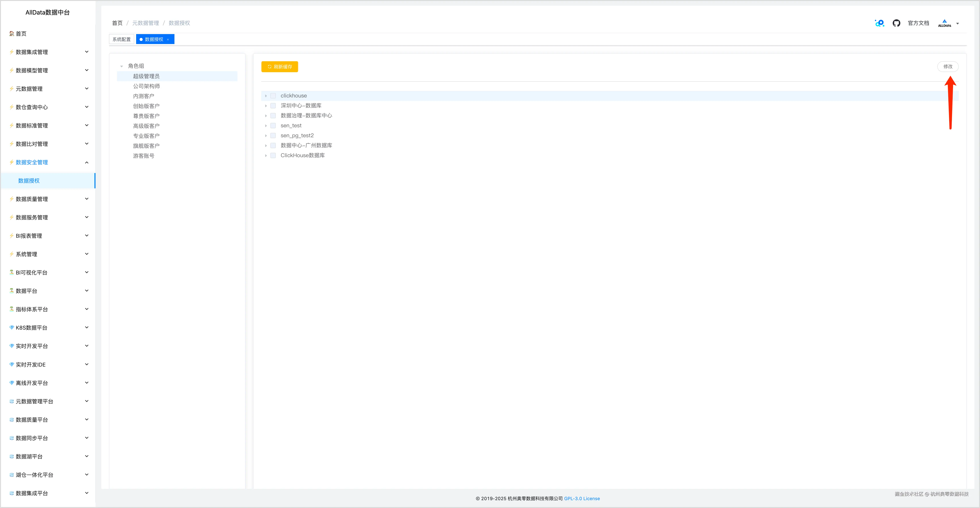
Task: Click the icon beside 指标体系平台
Action: point(12,309)
